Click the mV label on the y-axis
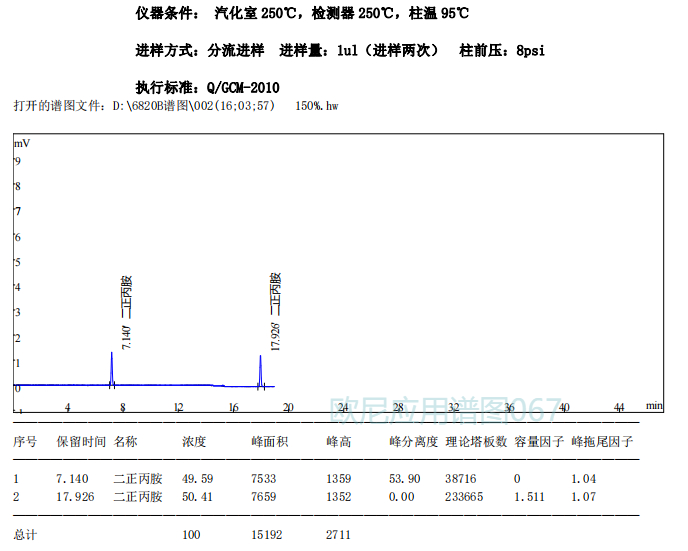The height and width of the screenshot is (551, 688). [19, 143]
